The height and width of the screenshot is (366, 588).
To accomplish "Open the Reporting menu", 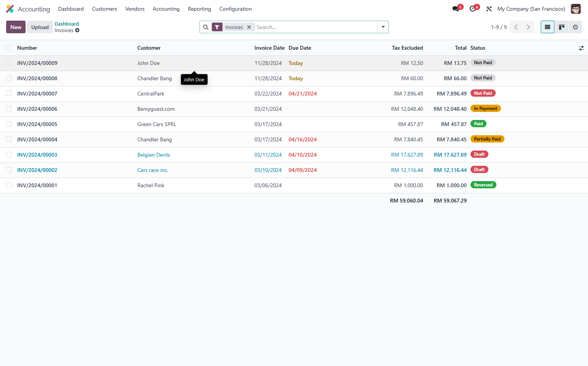I will click(200, 9).
